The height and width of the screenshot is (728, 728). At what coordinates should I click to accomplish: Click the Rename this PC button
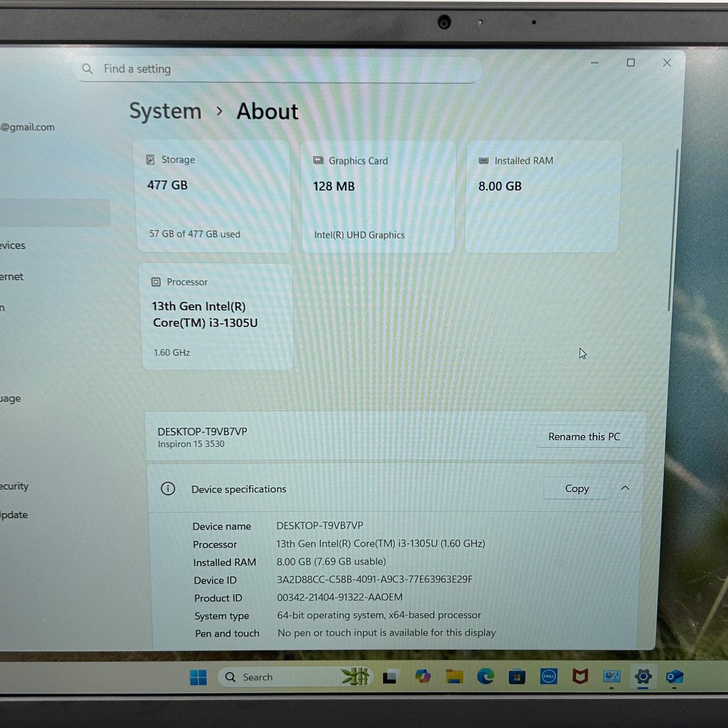(583, 436)
